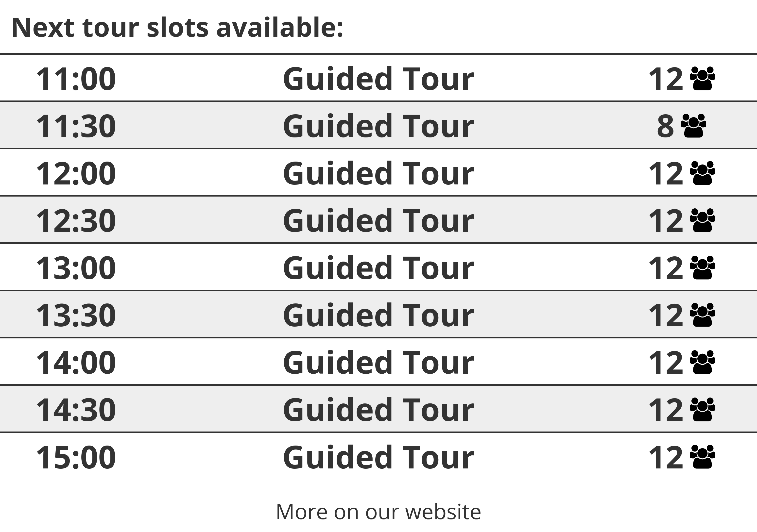Select the people icon in 14:30 row
The image size is (757, 532).
click(702, 409)
